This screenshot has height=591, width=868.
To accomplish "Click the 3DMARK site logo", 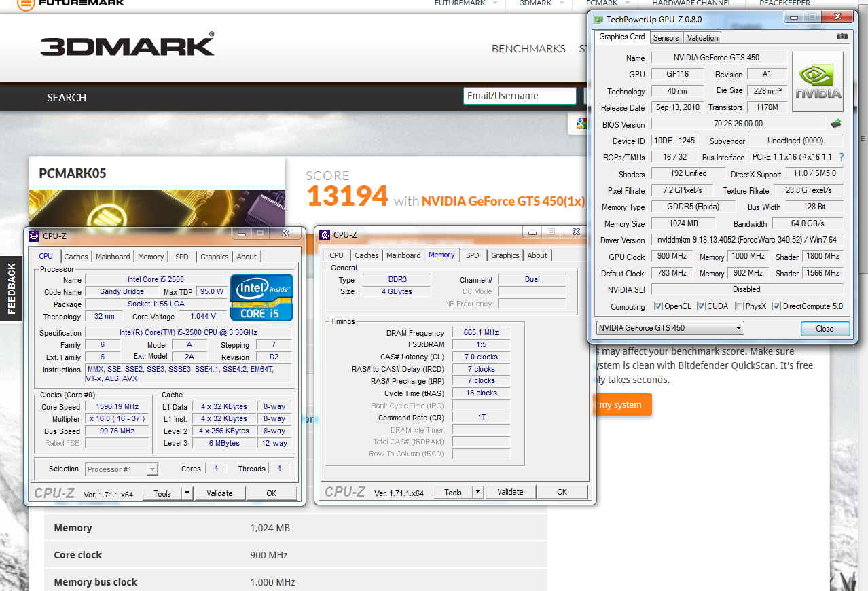I will pos(127,46).
